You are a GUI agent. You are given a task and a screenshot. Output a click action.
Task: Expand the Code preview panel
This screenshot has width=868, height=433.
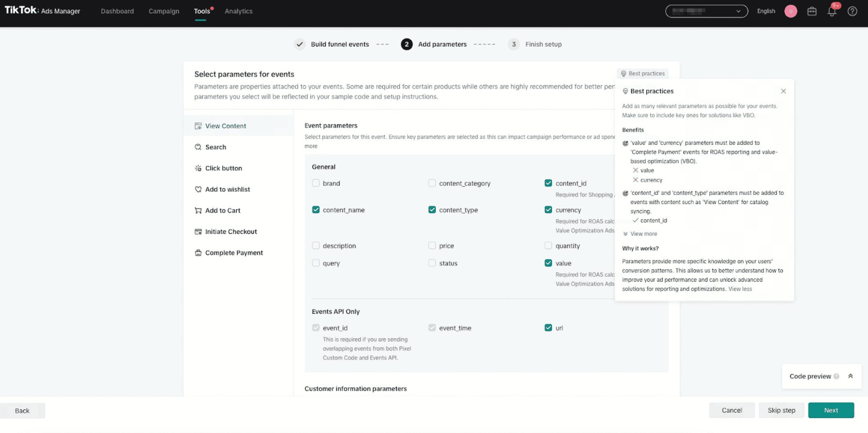(x=850, y=376)
